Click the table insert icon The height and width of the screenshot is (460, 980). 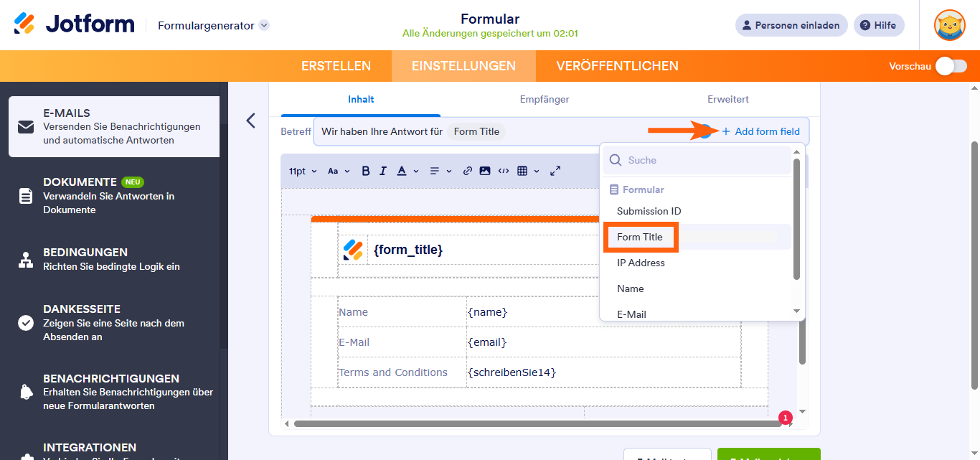(522, 171)
